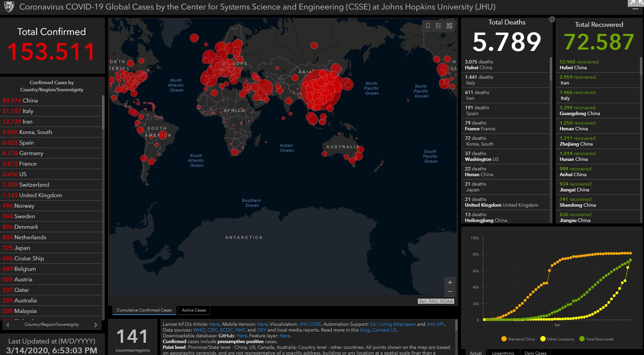Open the map bookmarks icon

click(428, 26)
